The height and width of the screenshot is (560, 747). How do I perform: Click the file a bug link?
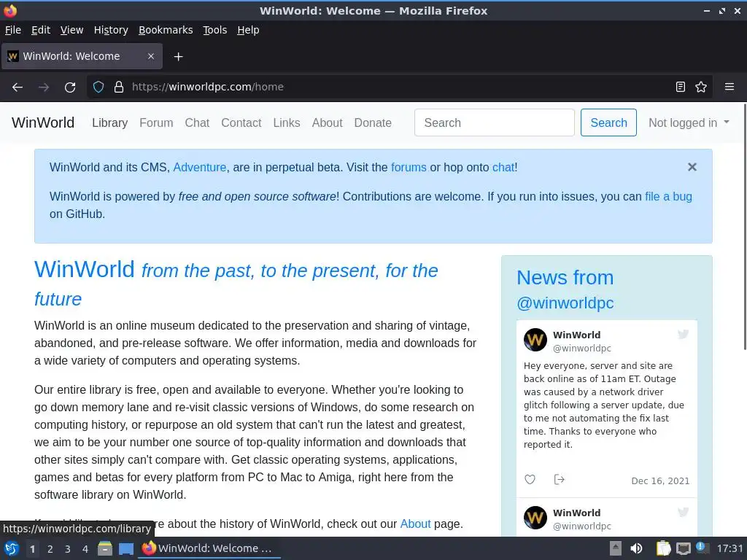click(x=668, y=196)
